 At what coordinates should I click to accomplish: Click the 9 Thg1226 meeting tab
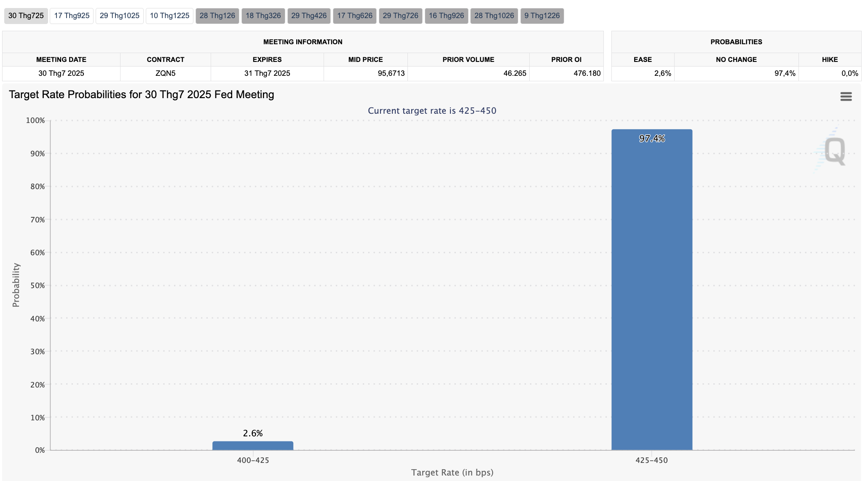point(542,16)
